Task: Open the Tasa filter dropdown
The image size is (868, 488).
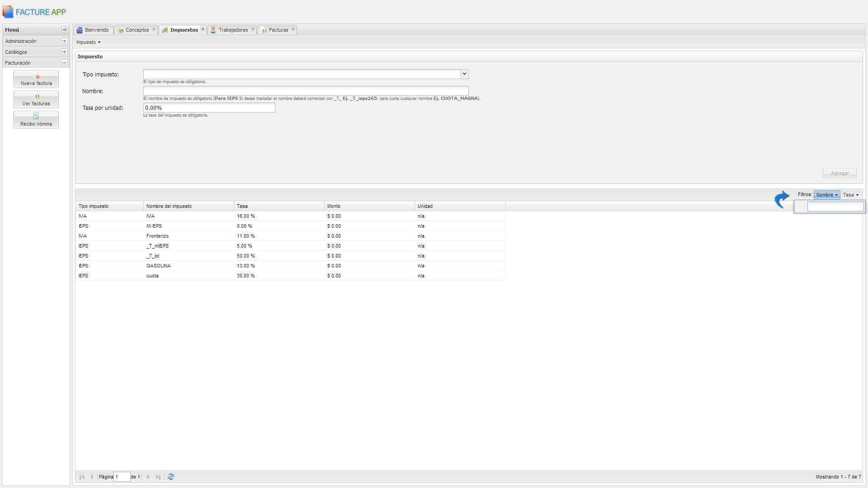Action: coord(850,195)
